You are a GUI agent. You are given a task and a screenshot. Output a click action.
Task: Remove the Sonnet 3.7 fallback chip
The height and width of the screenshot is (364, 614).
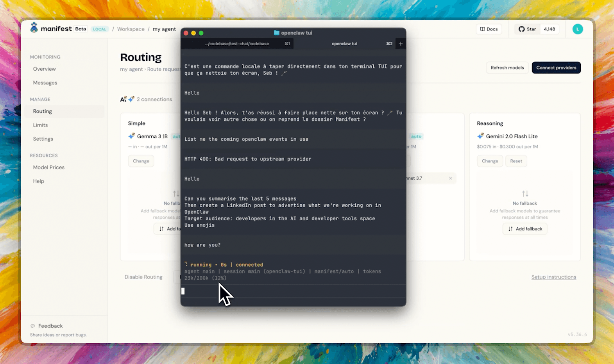point(450,178)
